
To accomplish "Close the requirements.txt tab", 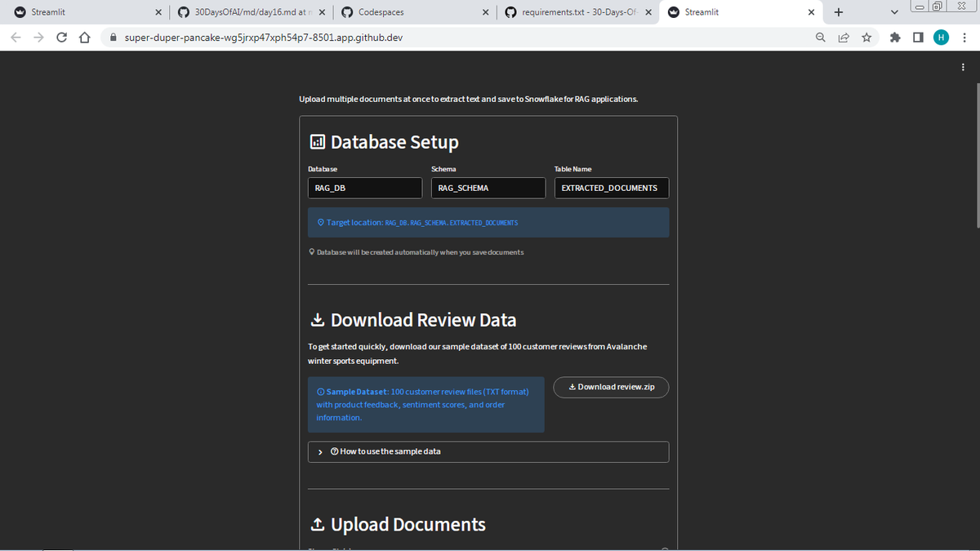I will tap(648, 12).
